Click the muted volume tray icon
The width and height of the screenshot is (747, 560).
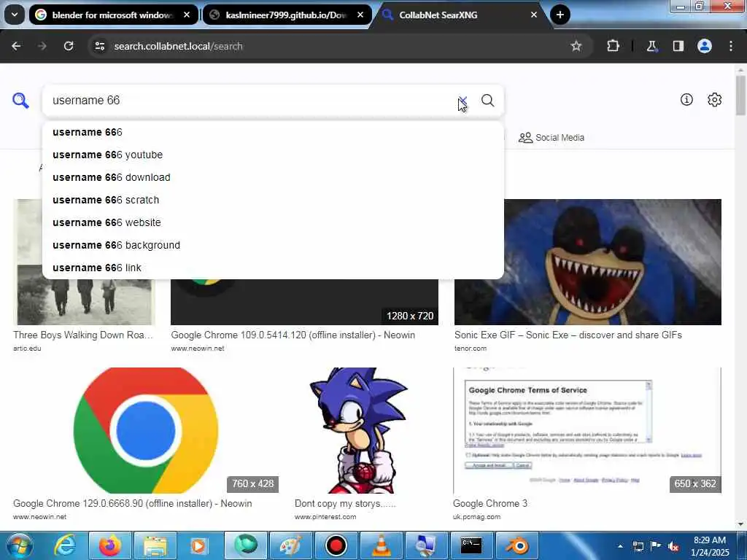(x=673, y=546)
